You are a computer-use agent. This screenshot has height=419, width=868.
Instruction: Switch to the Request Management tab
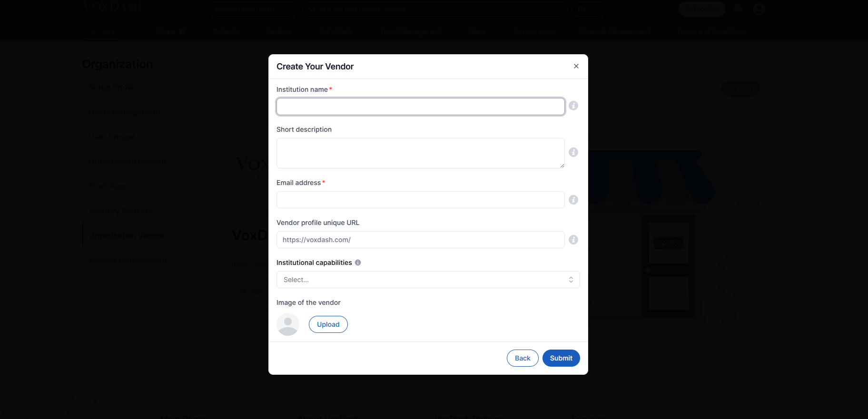[615, 31]
